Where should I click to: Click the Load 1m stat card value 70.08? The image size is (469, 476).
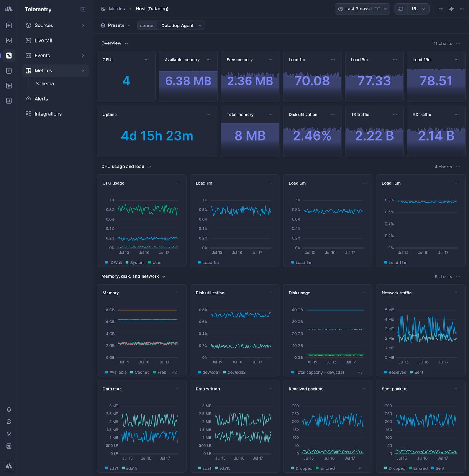pyautogui.click(x=312, y=81)
